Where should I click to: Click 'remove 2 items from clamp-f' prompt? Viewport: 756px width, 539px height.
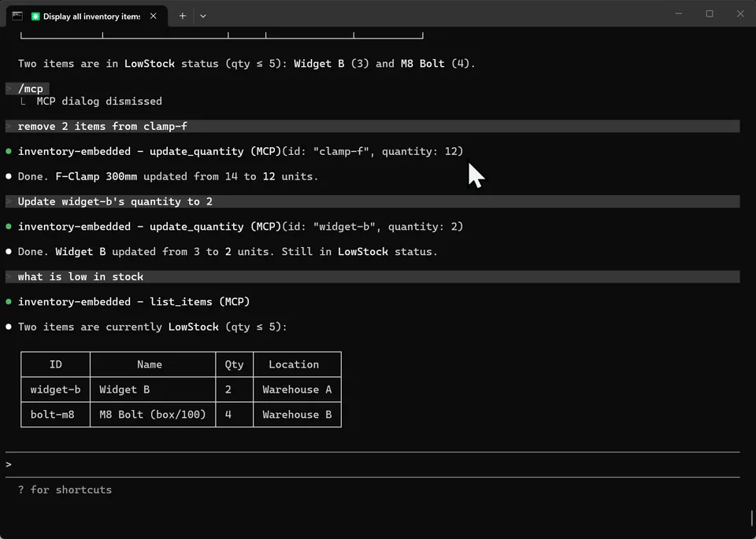pyautogui.click(x=372, y=126)
